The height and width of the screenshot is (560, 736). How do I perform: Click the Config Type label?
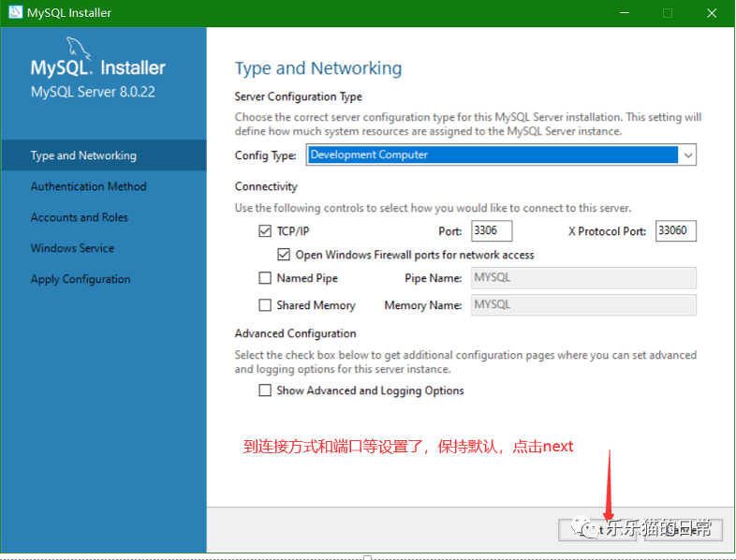(265, 155)
